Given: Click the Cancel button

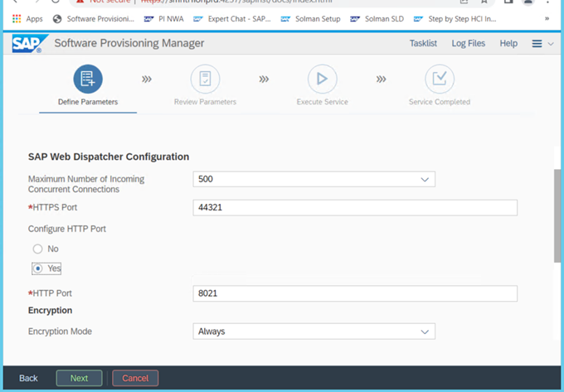Looking at the screenshot, I should pyautogui.click(x=135, y=378).
